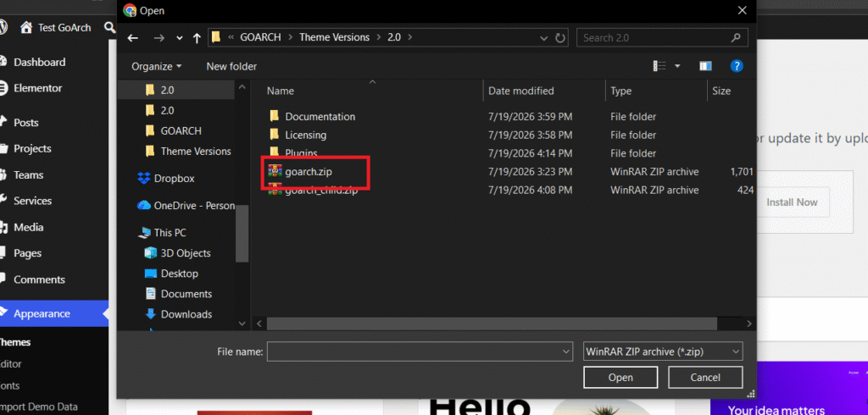Screen dimensions: 868x415
Task: Click the search magnifier icon in dialog
Action: coord(735,38)
